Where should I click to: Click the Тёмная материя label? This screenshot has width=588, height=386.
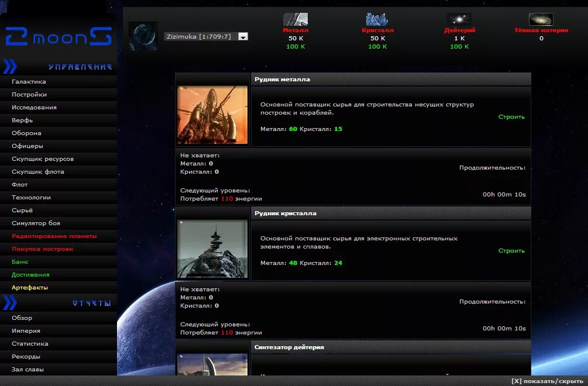coord(541,30)
